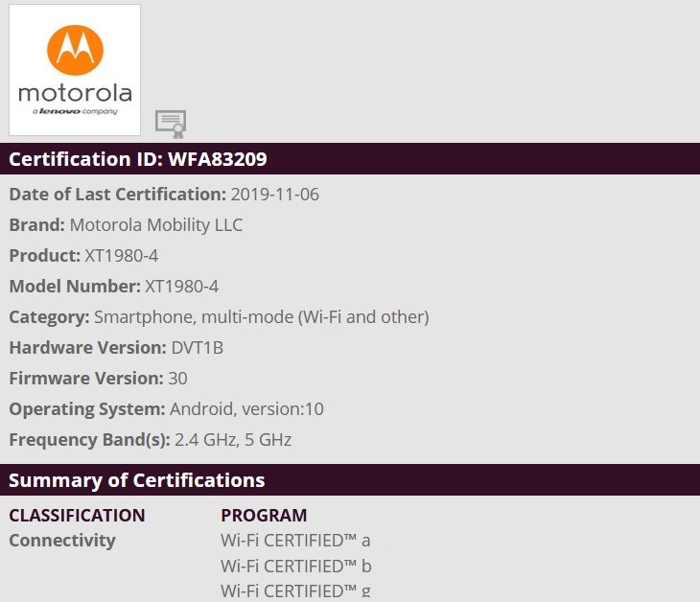Click the orange Motorola M emblem
The height and width of the screenshot is (602, 700).
[x=75, y=50]
